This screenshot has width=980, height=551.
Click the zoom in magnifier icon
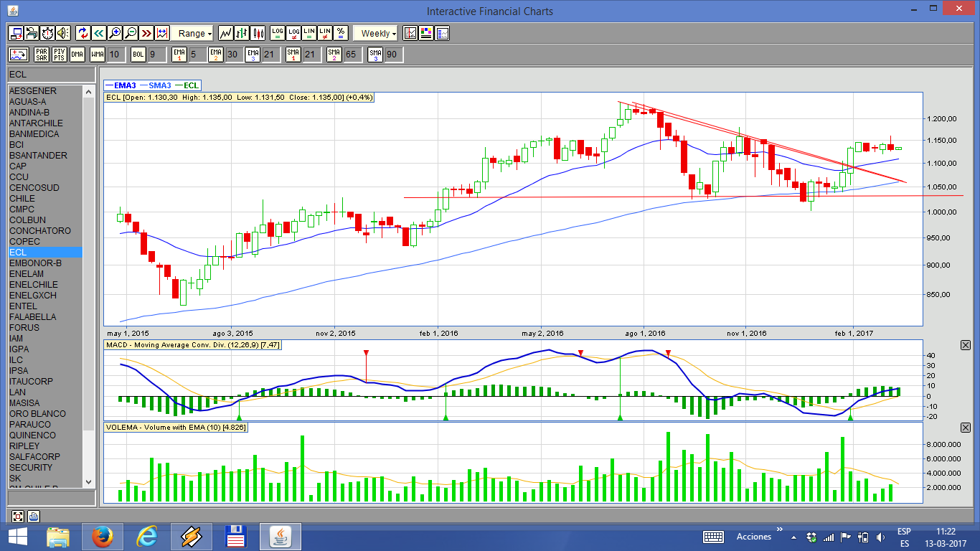pyautogui.click(x=115, y=33)
